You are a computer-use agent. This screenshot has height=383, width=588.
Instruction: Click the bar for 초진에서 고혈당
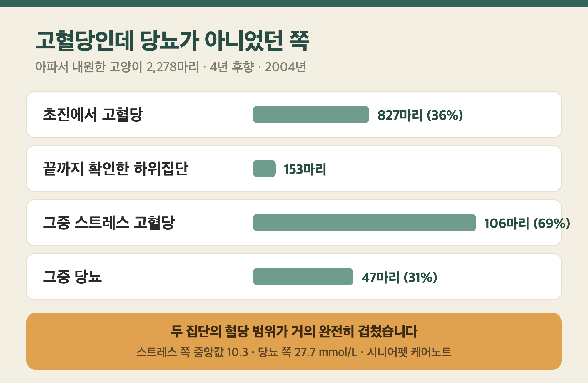pyautogui.click(x=311, y=115)
